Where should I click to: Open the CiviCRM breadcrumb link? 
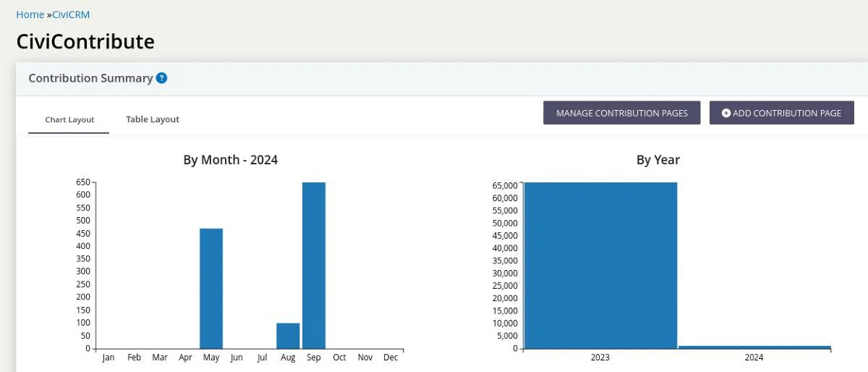[71, 14]
